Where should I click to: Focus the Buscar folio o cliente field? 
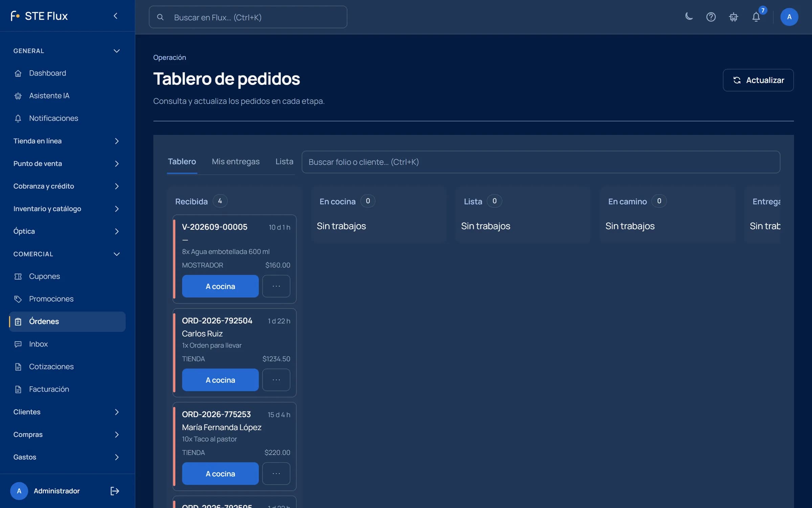pyautogui.click(x=541, y=162)
